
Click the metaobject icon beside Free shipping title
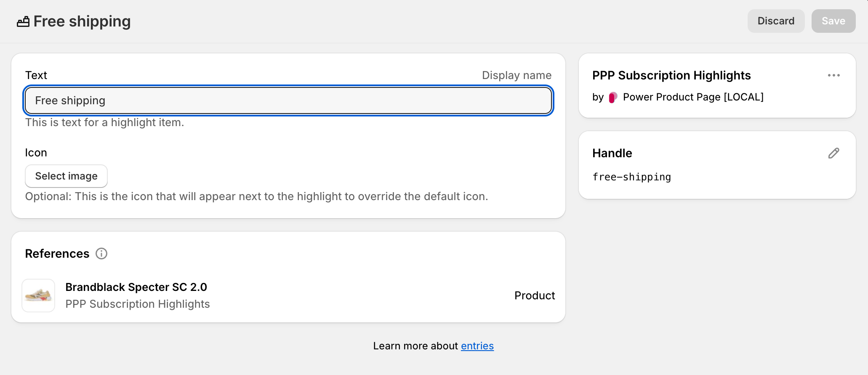pyautogui.click(x=23, y=21)
